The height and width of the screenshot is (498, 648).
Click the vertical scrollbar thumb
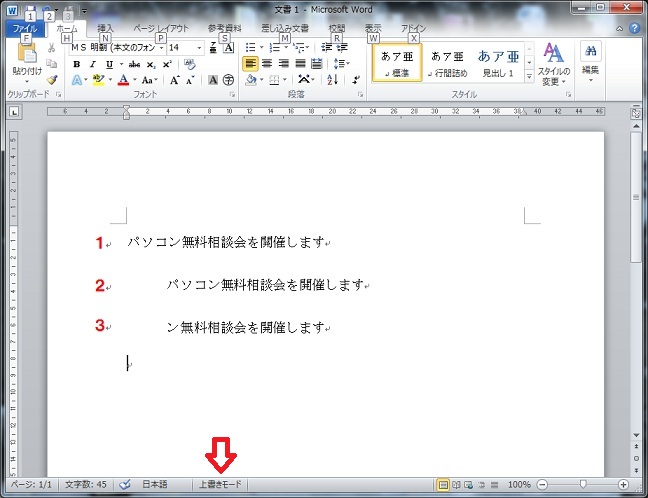[x=636, y=197]
